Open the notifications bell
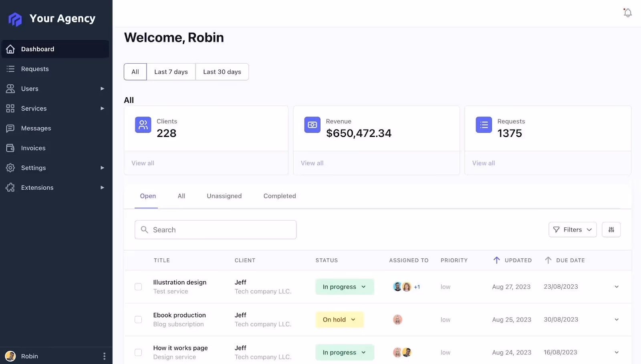Screen dimensions: 641x364 coord(627,13)
